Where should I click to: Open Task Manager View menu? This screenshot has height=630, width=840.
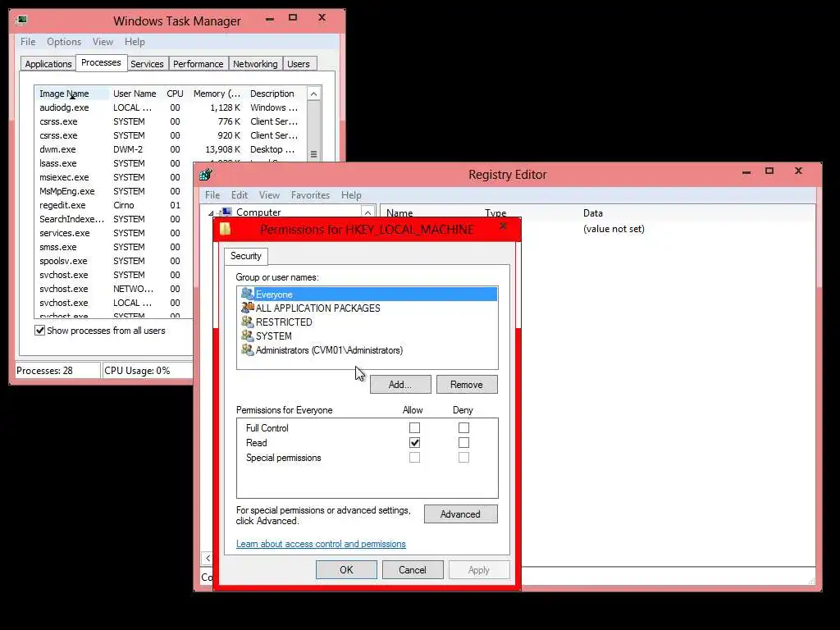pyautogui.click(x=103, y=42)
